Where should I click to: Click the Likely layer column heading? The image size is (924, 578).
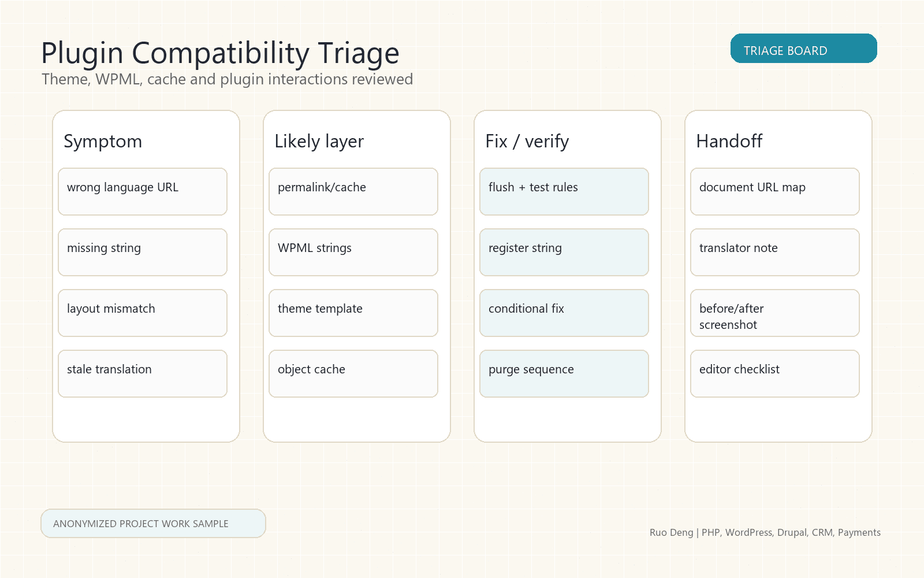(x=319, y=142)
